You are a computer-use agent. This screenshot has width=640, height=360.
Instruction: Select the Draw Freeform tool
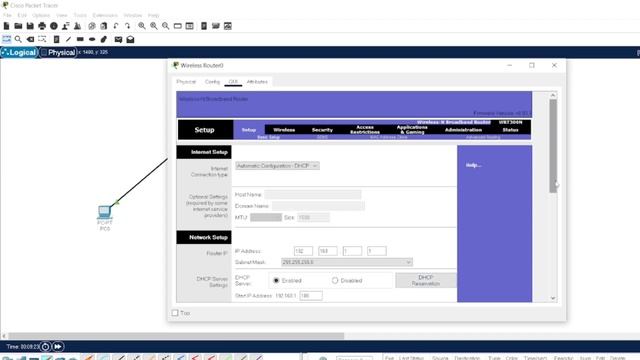104,39
